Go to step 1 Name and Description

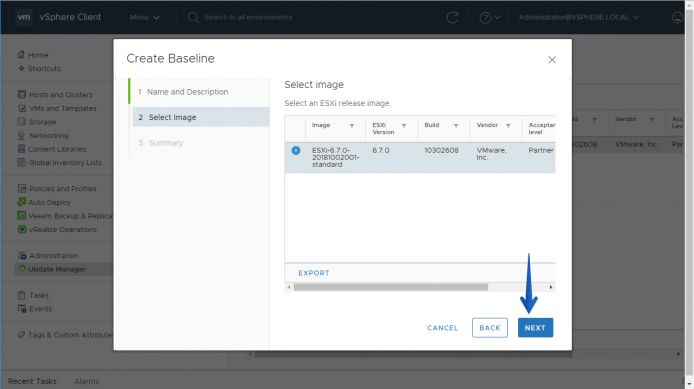click(x=183, y=92)
